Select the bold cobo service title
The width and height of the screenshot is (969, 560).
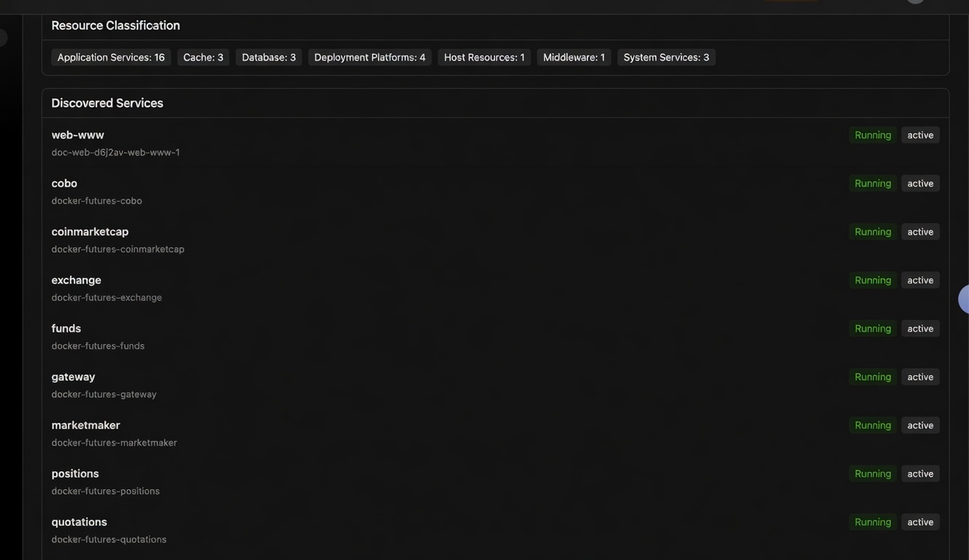click(x=64, y=183)
